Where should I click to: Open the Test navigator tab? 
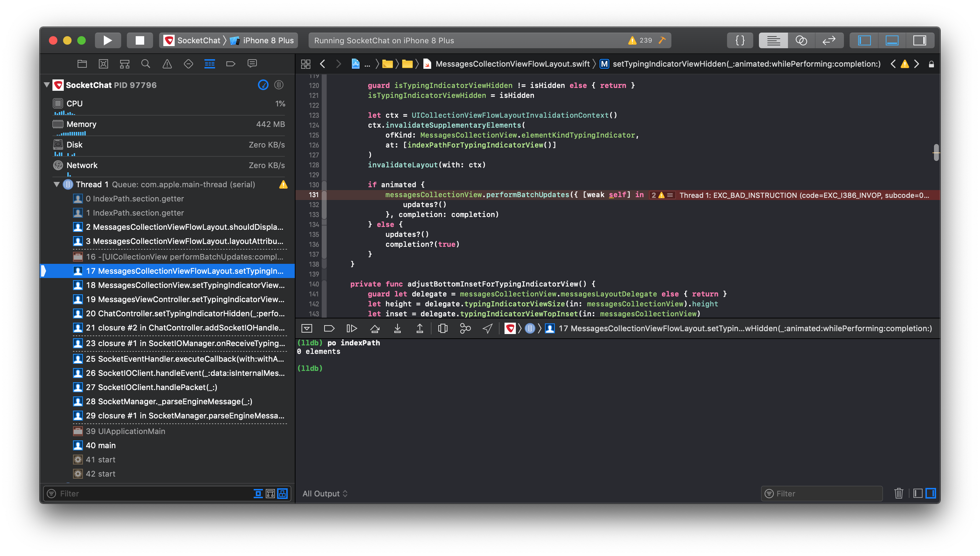click(188, 64)
